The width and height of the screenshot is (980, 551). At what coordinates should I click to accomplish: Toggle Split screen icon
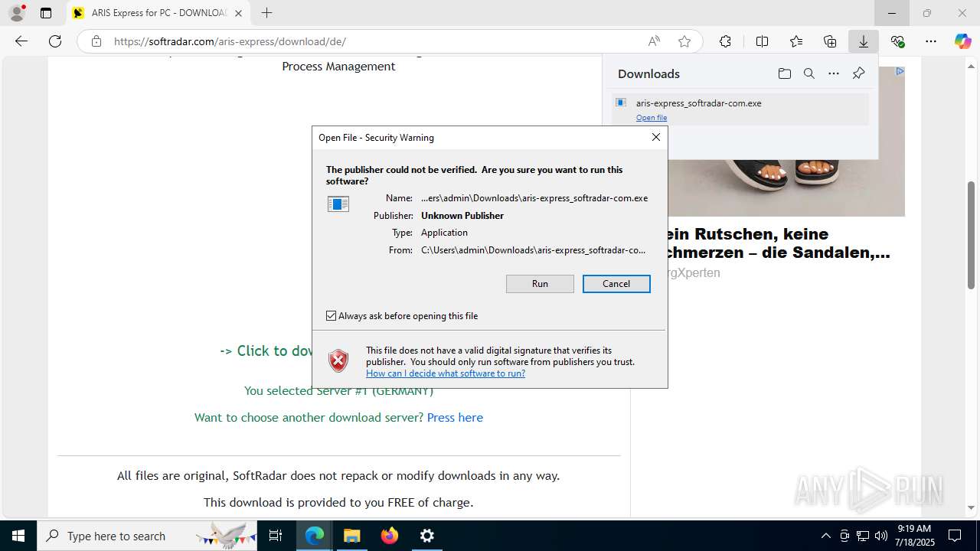[x=762, y=41]
